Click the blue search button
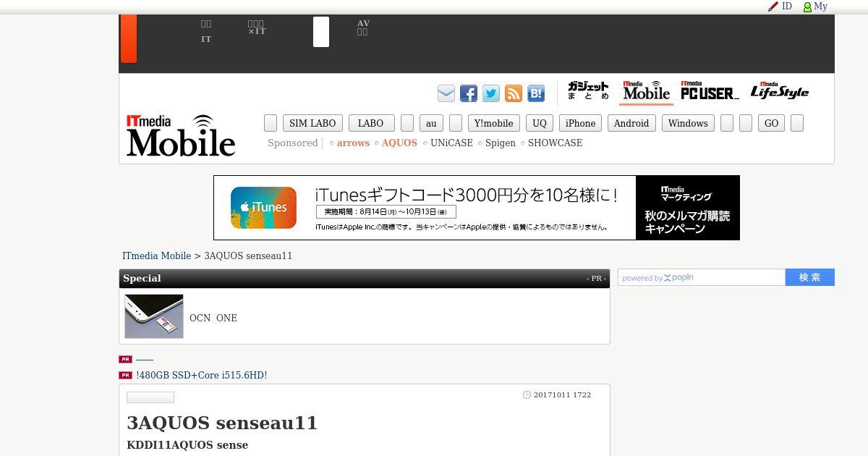Viewport: 868px width, 456px height. coord(810,277)
